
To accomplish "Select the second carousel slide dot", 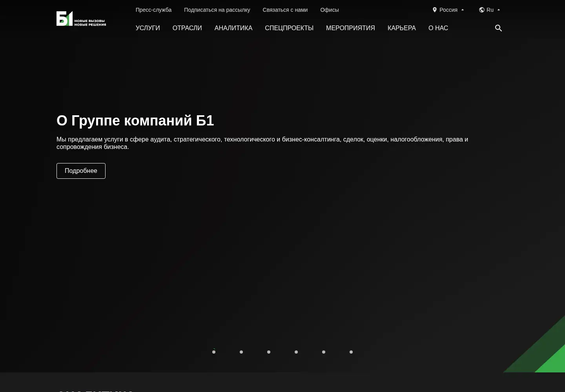I will [241, 352].
